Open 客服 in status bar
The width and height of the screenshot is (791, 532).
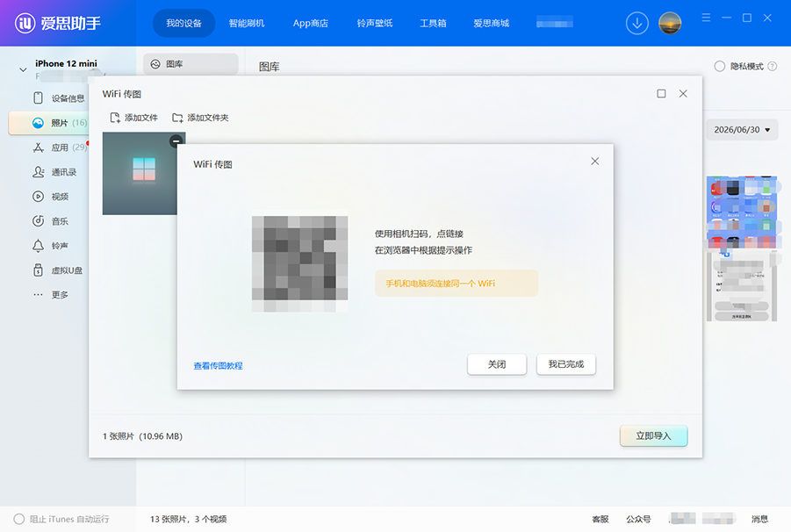[x=600, y=519]
